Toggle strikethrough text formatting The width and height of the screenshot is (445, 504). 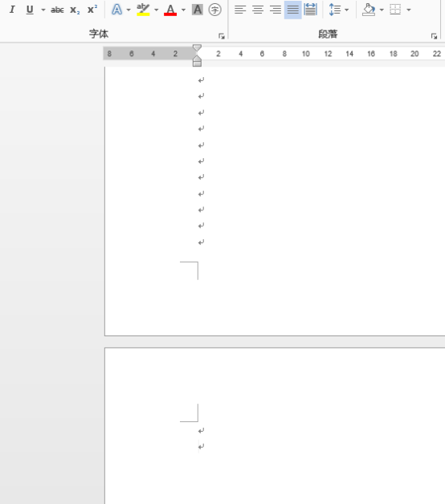(57, 10)
